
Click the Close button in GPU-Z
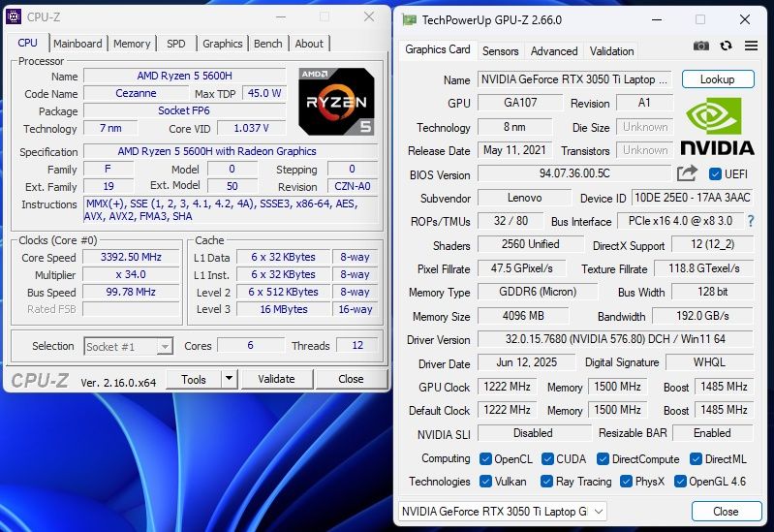(x=726, y=512)
